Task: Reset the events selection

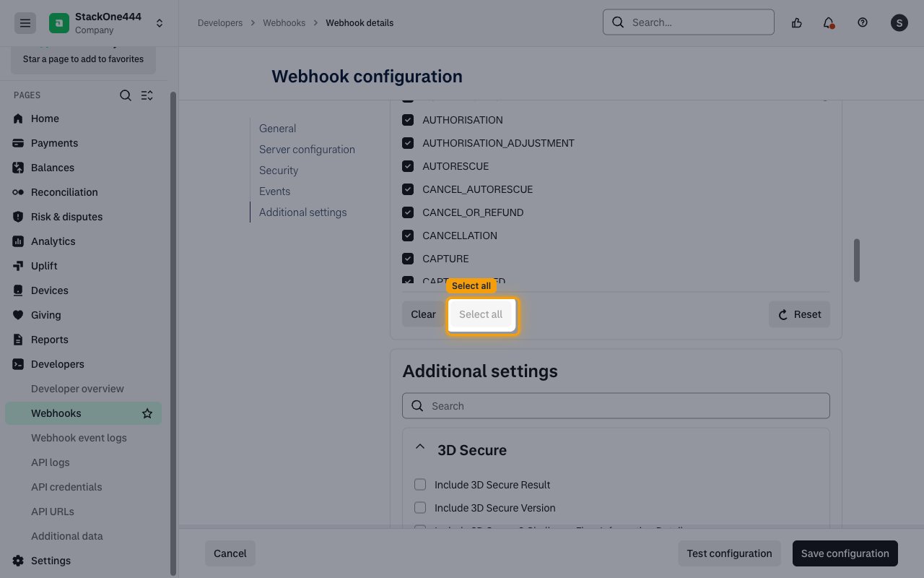Action: (x=799, y=314)
